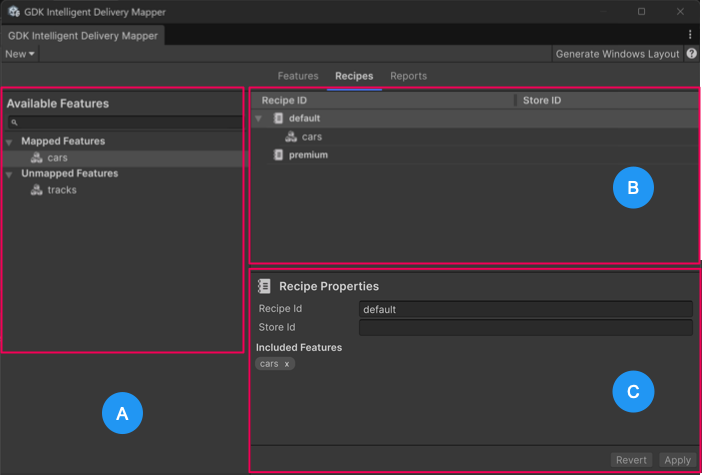Collapse the Unmapped Features group

click(x=9, y=175)
